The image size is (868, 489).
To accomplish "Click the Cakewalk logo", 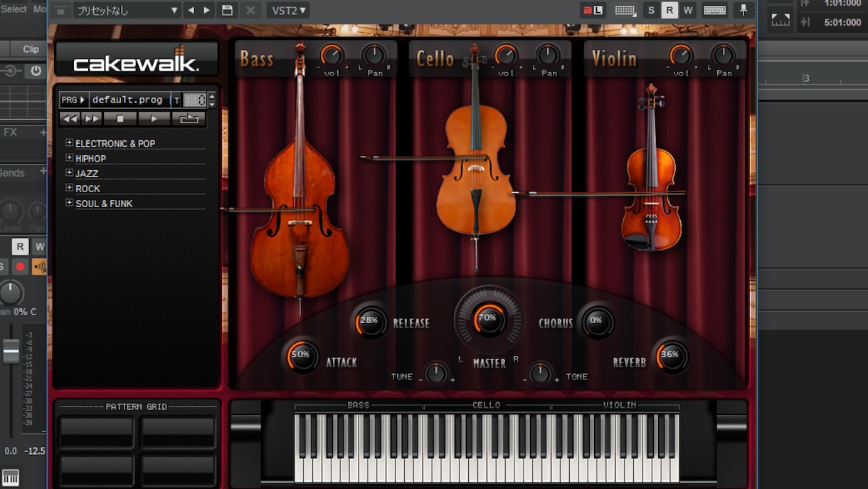I will click(x=137, y=60).
